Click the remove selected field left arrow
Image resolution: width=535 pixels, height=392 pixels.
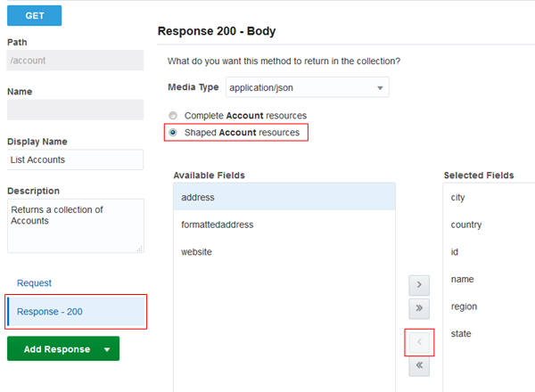(x=421, y=341)
